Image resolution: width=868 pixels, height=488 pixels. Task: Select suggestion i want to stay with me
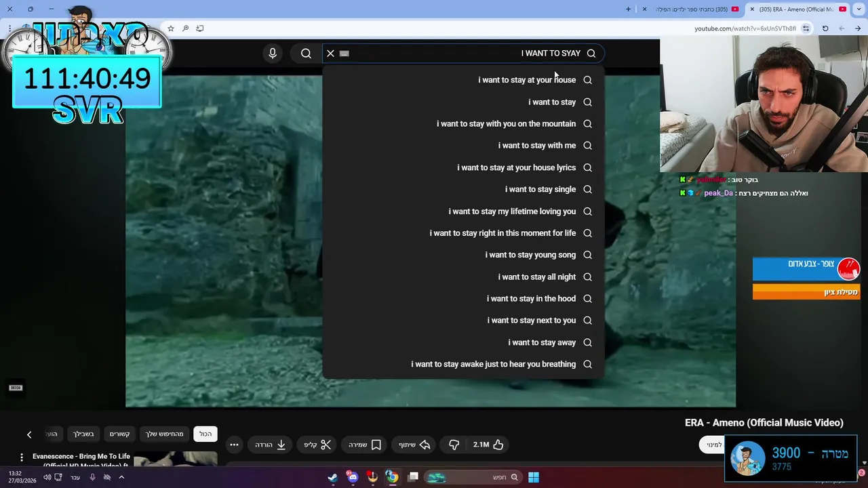[463, 145]
